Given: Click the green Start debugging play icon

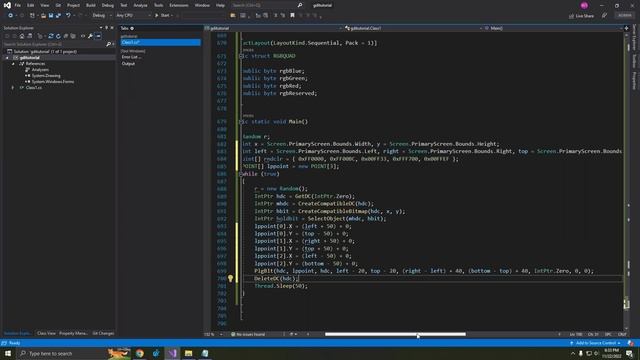Looking at the screenshot, I should pyautogui.click(x=156, y=16).
